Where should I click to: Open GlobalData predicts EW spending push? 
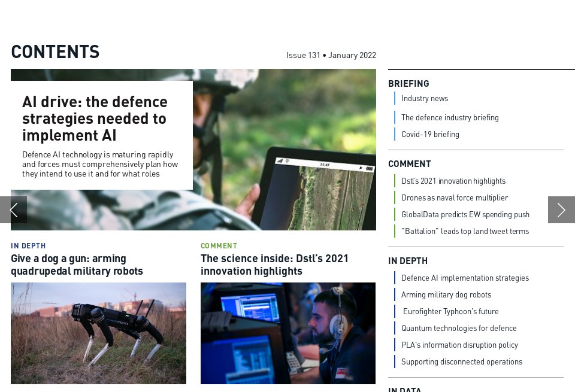[465, 214]
